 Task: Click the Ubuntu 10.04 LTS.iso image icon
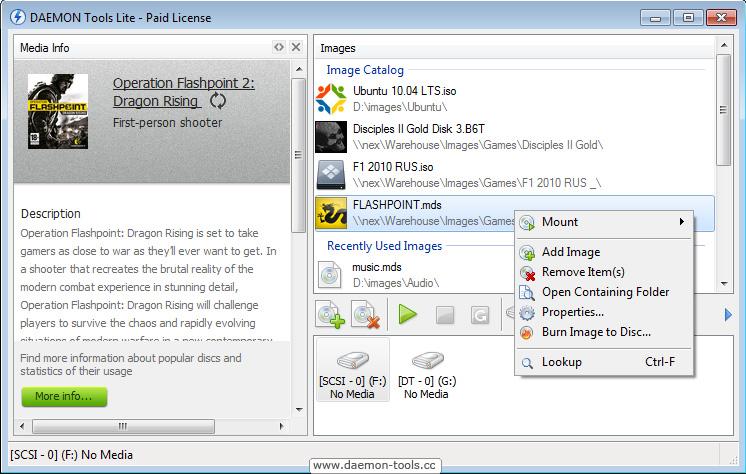pos(331,99)
